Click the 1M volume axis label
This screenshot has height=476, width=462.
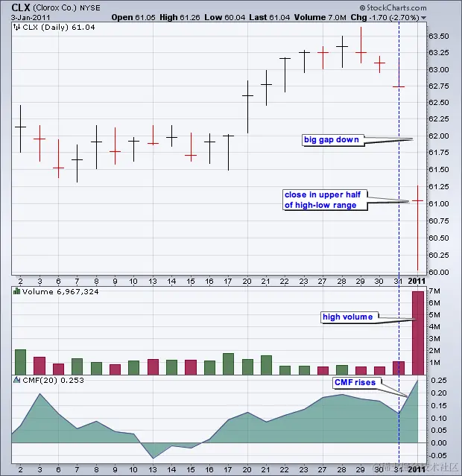point(434,363)
